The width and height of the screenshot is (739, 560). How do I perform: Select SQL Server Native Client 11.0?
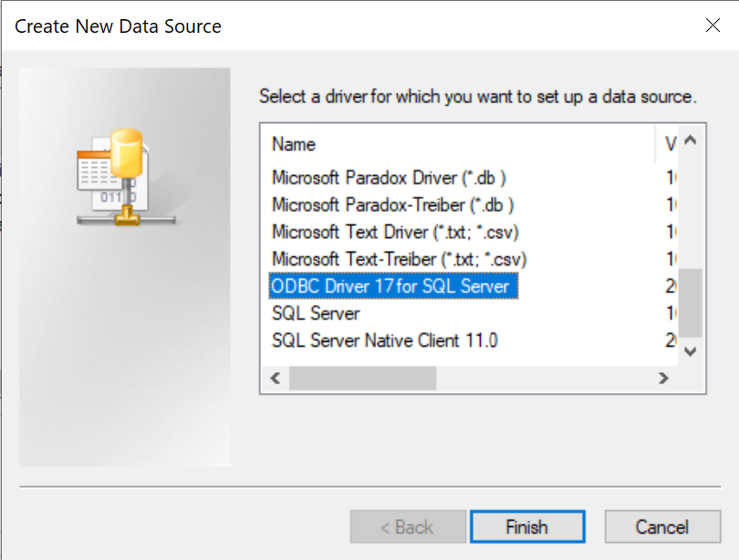pyautogui.click(x=385, y=340)
